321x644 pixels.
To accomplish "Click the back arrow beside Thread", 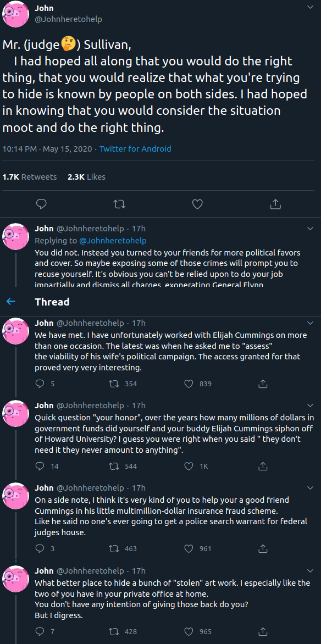I will coord(11,302).
